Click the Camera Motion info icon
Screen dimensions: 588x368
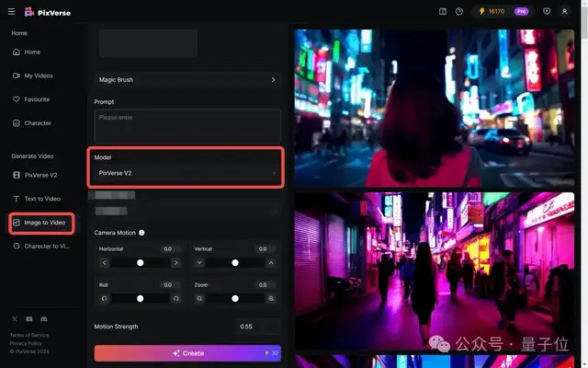141,233
